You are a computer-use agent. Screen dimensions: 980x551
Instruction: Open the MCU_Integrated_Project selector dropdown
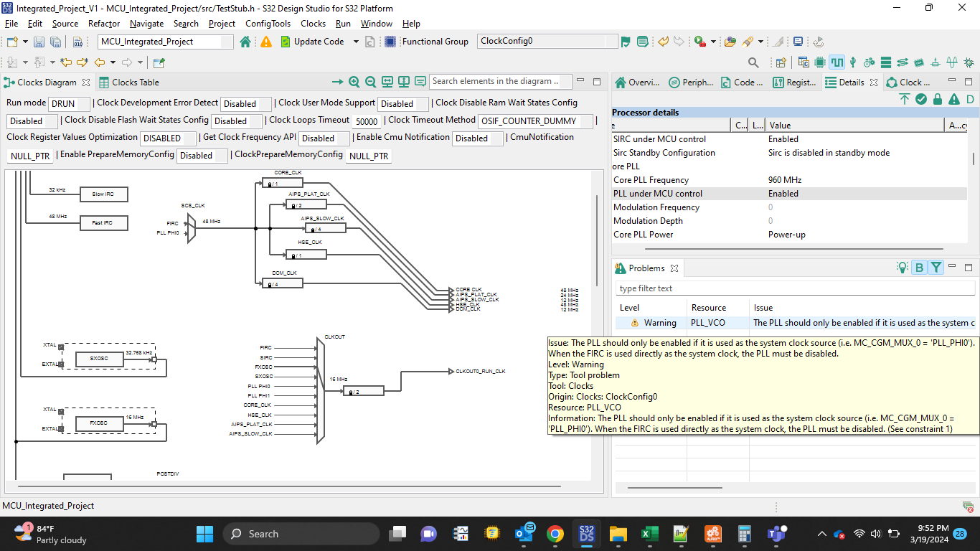pos(166,42)
